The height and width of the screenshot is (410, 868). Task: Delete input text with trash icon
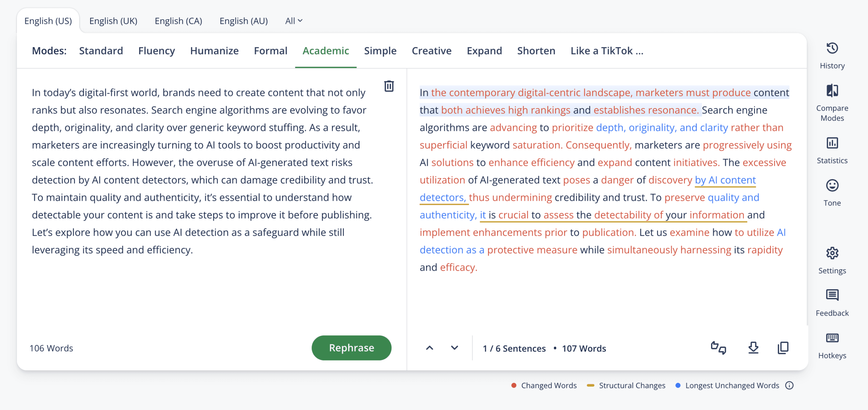(x=389, y=86)
